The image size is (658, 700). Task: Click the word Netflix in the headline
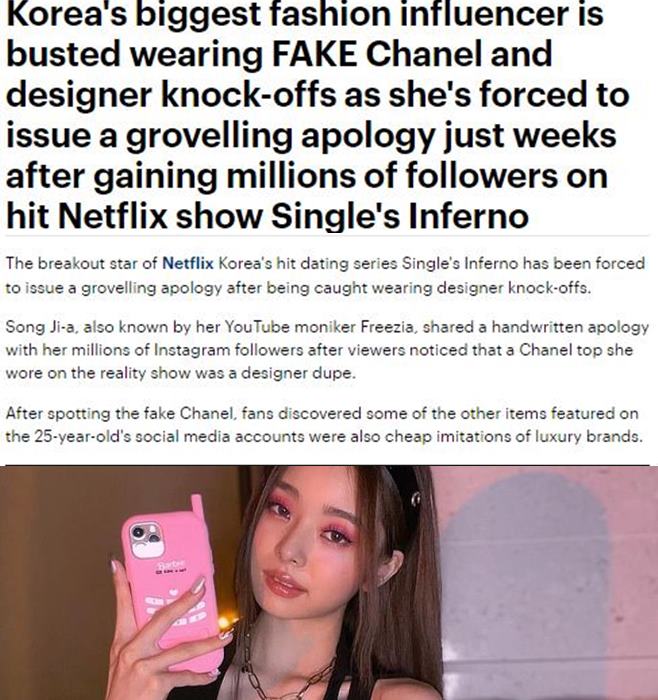point(112,216)
